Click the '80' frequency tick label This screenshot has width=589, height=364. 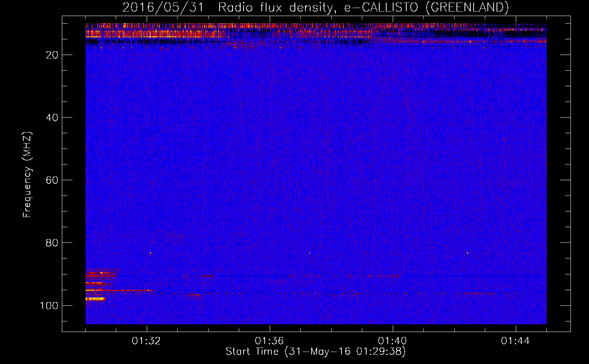click(52, 243)
